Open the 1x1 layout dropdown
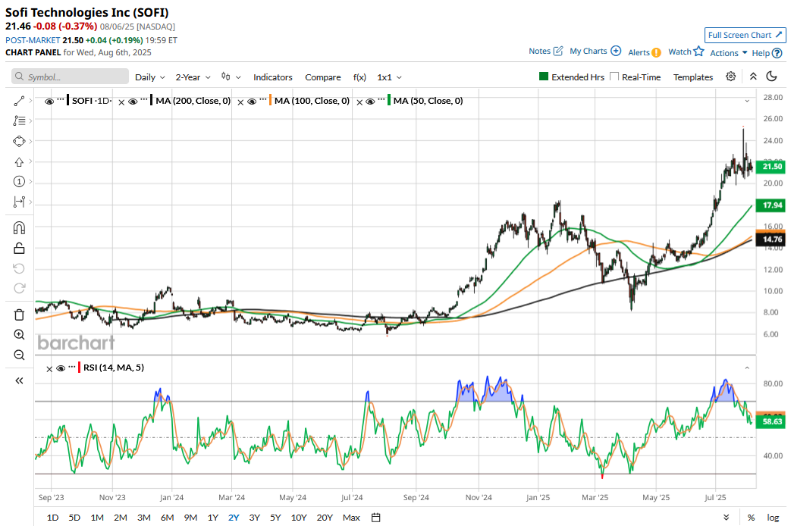 [389, 77]
